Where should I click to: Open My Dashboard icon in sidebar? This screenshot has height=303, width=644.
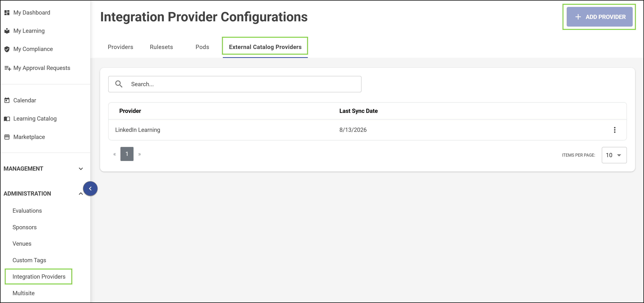7,13
